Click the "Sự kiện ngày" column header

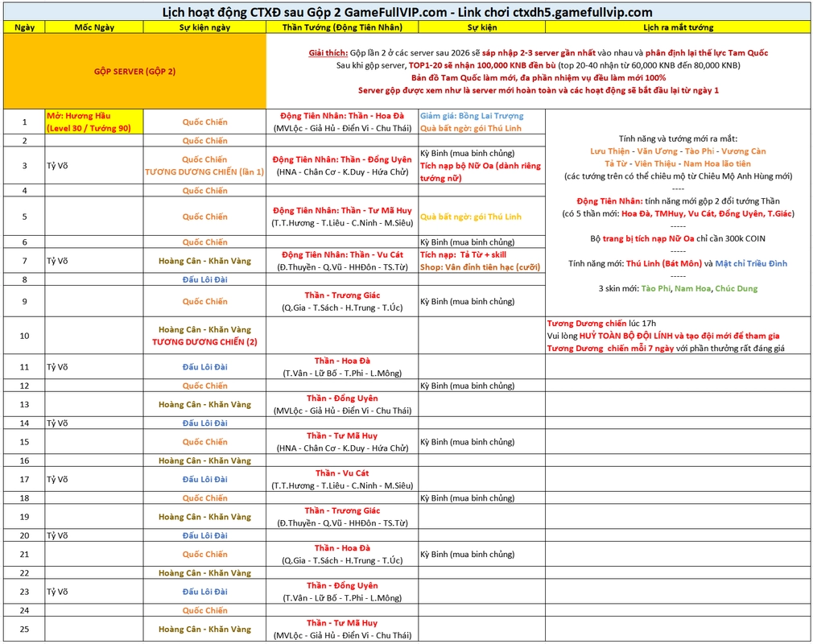click(204, 27)
